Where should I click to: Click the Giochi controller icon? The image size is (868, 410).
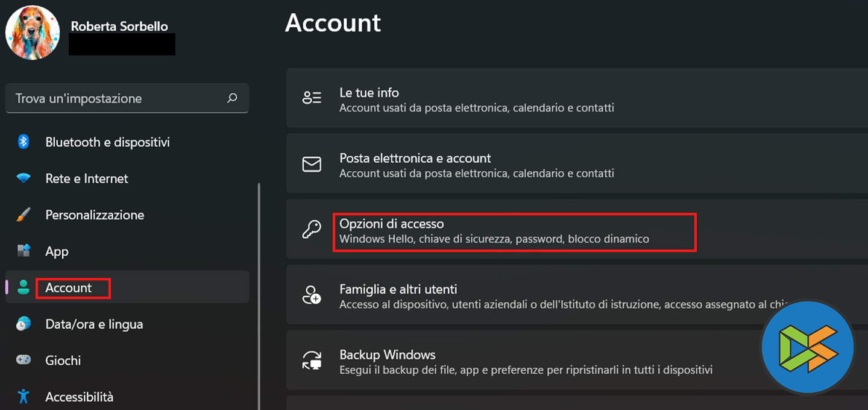point(24,360)
